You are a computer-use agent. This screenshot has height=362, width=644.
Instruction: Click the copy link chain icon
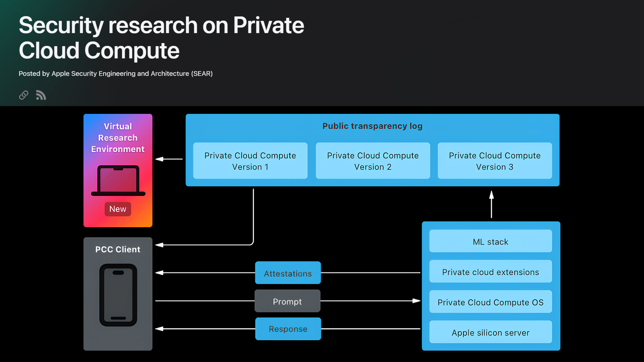pos(24,95)
